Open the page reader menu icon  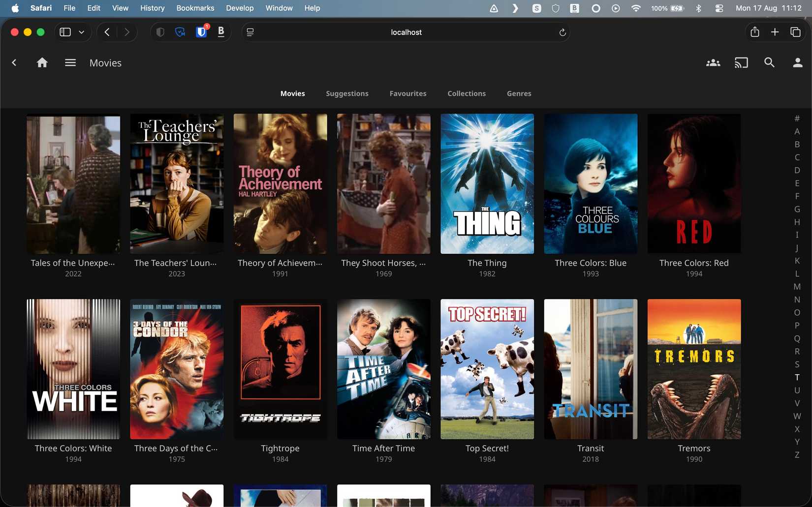point(250,32)
